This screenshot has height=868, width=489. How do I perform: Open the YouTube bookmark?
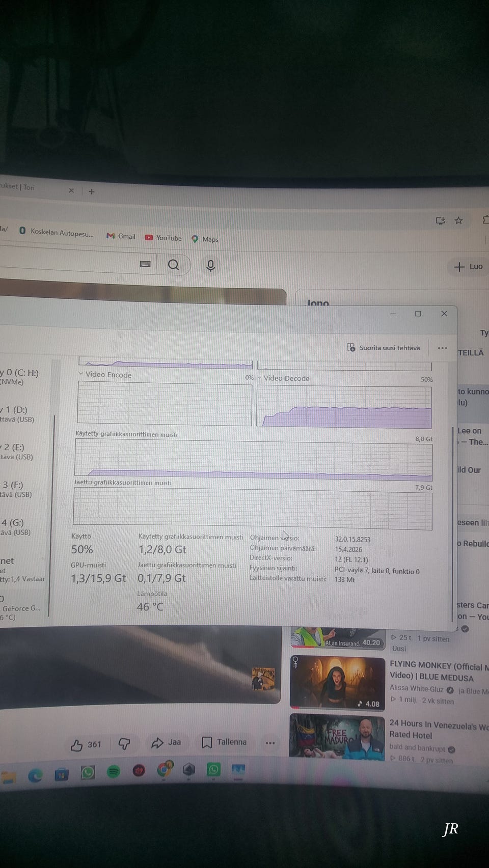pyautogui.click(x=163, y=238)
